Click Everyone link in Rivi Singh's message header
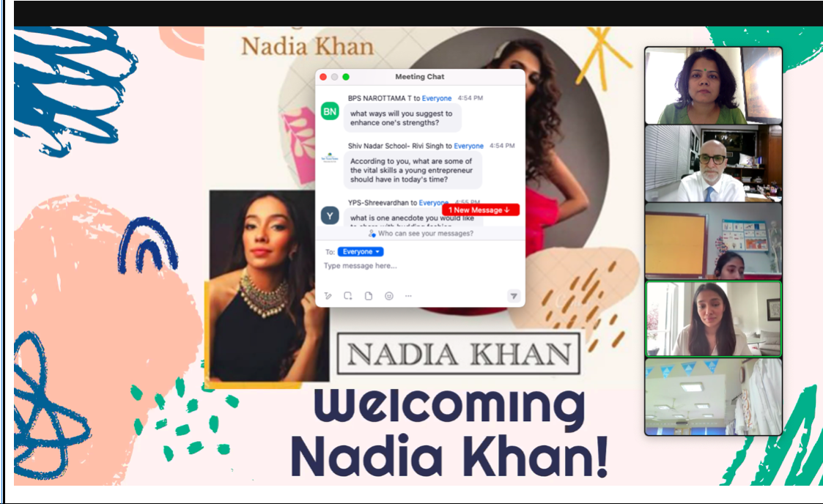 click(469, 146)
